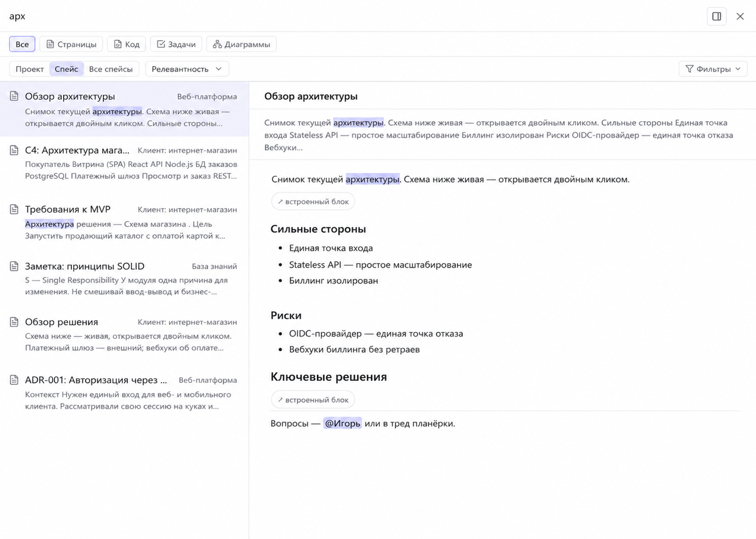Image resolution: width=756 pixels, height=539 pixels.
Task: Click the page icon beside Обзор решения
Action: click(14, 322)
